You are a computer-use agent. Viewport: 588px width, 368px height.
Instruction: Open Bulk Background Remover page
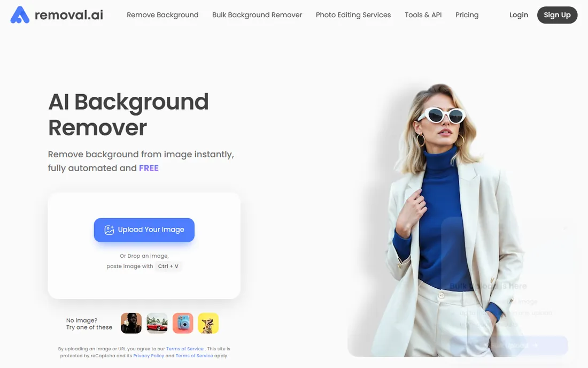pos(257,15)
